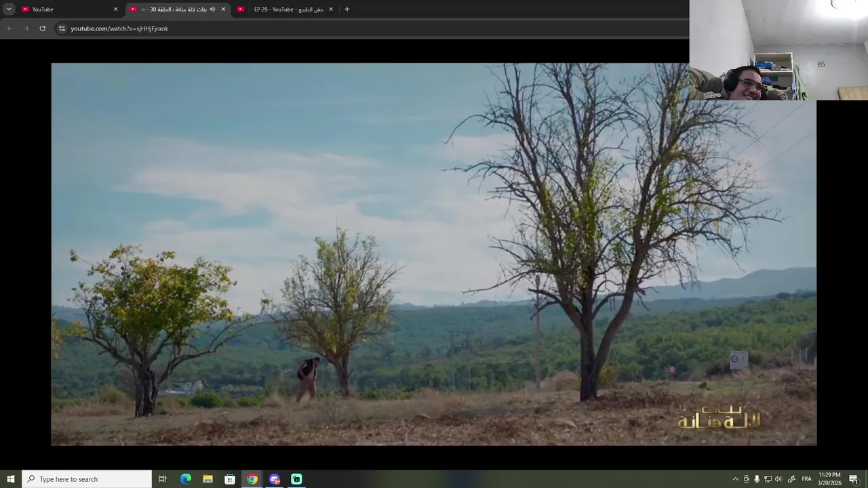Mute the tab via its speaker icon

[212, 9]
